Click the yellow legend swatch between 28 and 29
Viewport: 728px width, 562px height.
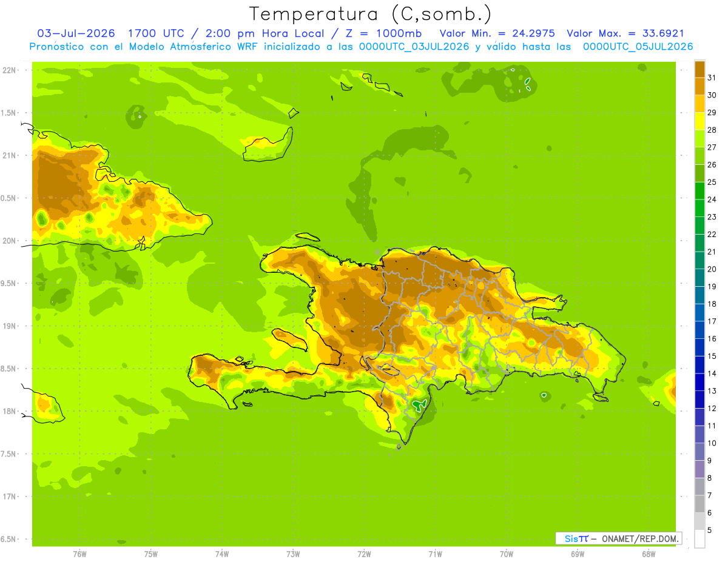[699, 121]
